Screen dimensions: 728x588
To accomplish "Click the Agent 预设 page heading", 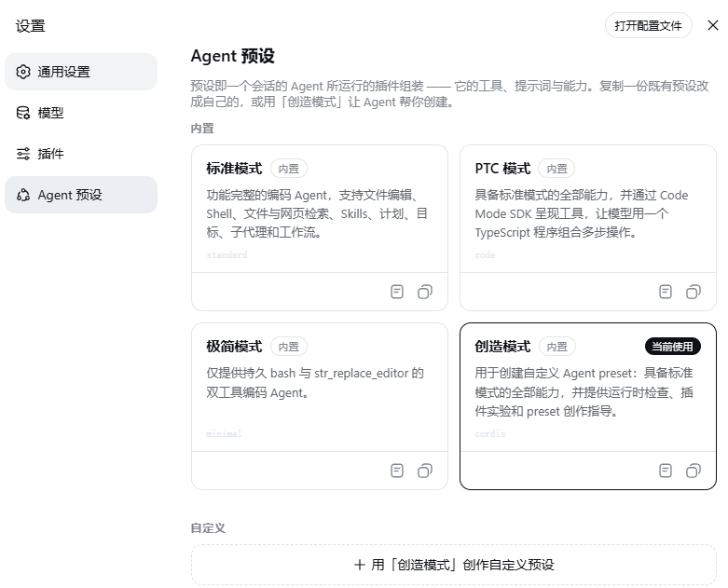I will [x=233, y=56].
